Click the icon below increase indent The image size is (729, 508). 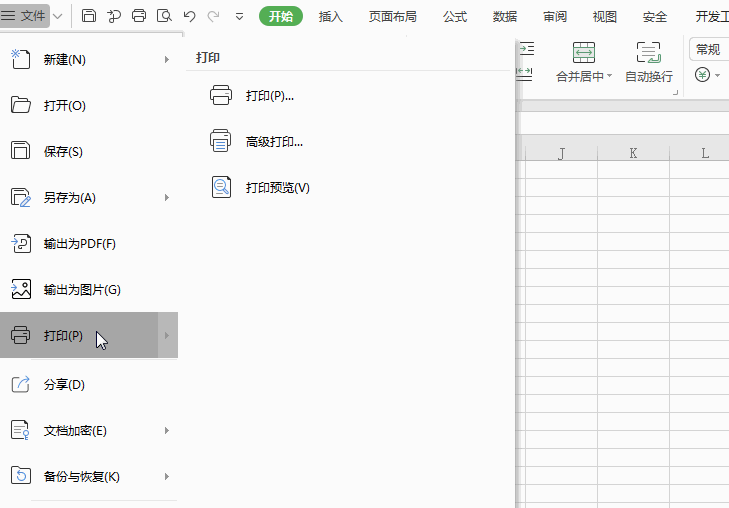524,73
